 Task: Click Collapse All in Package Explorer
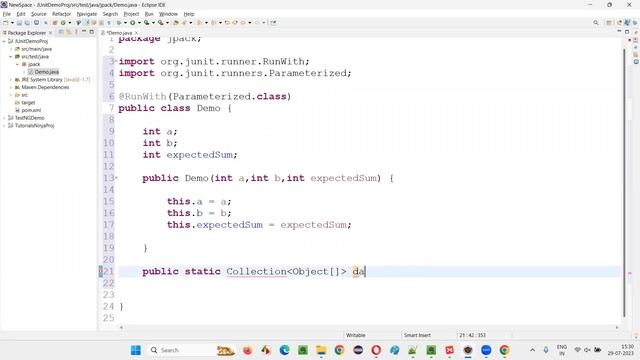61,32
